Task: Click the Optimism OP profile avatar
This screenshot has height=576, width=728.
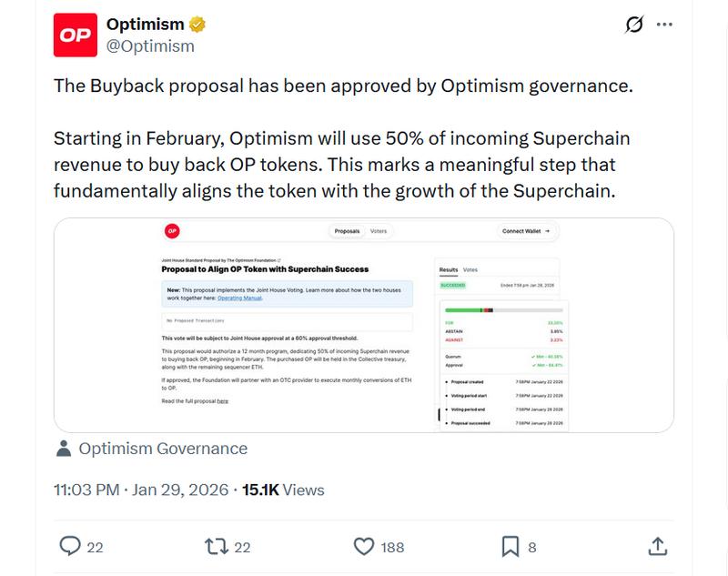Action: 77,30
